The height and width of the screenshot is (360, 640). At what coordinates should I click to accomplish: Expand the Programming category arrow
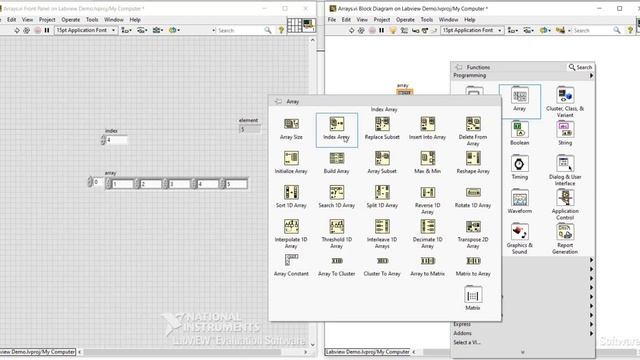(x=591, y=76)
